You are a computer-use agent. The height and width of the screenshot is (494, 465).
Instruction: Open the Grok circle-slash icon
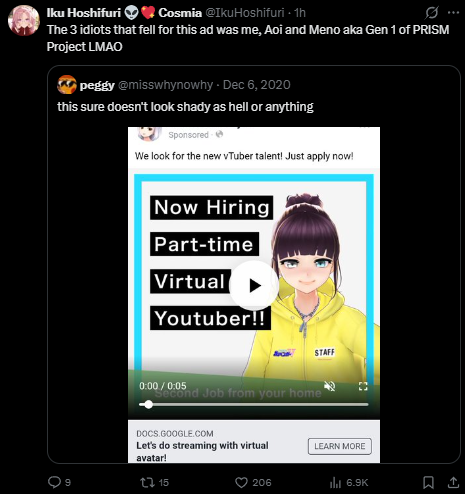point(432,13)
